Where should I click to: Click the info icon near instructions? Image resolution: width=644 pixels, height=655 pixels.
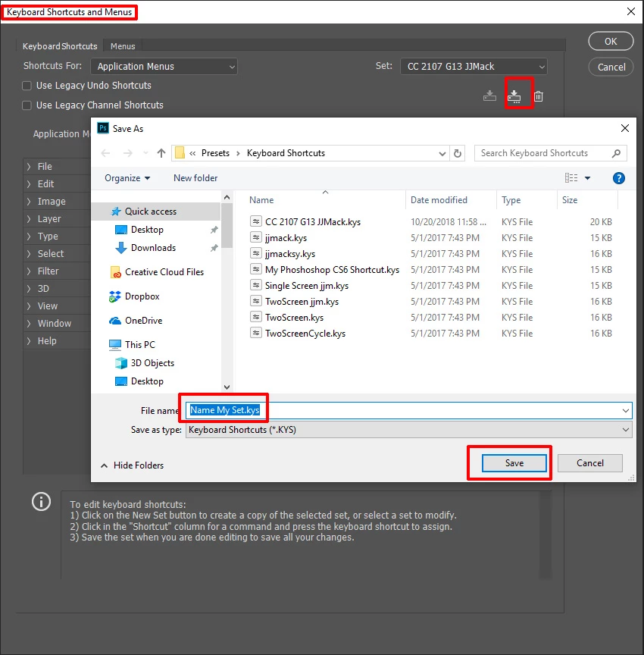click(42, 501)
